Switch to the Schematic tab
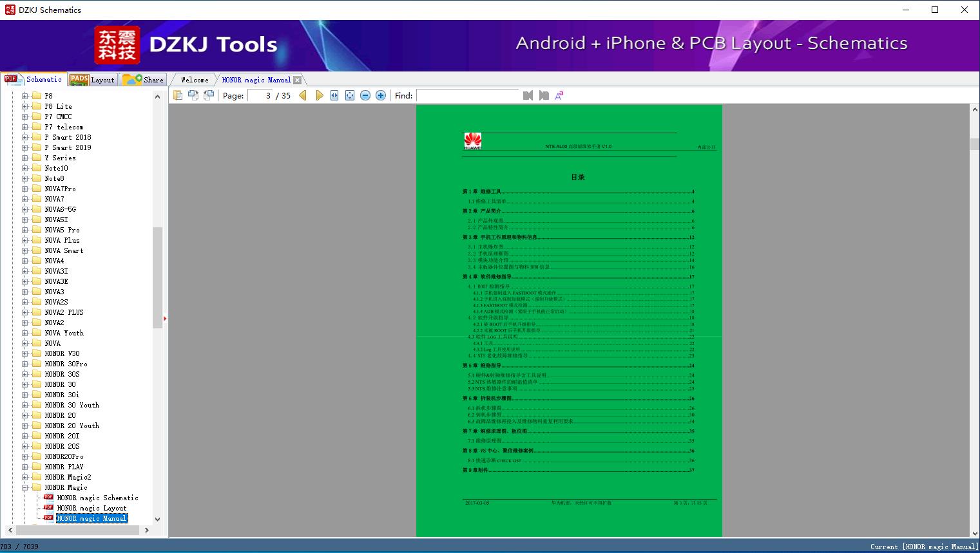The height and width of the screenshot is (553, 980). pyautogui.click(x=34, y=79)
